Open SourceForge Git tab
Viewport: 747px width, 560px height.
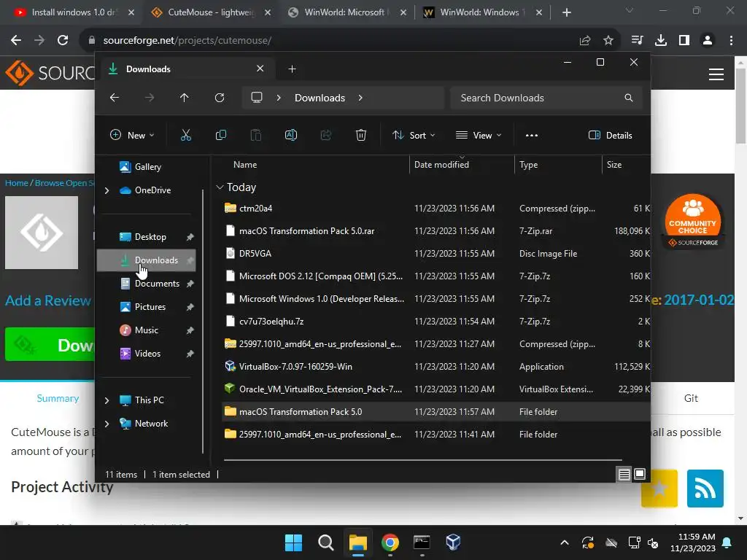(x=691, y=398)
